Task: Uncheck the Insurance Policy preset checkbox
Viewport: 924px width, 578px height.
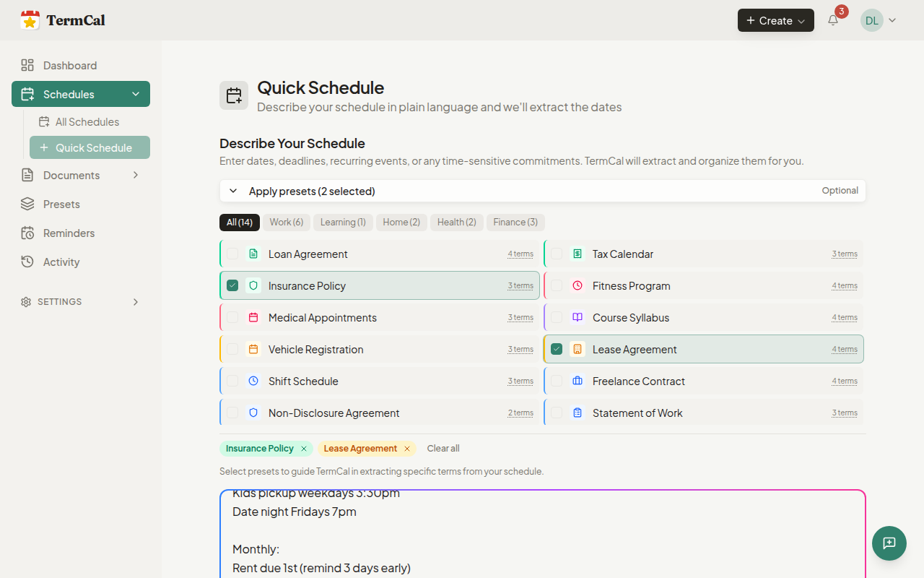Action: pyautogui.click(x=232, y=285)
